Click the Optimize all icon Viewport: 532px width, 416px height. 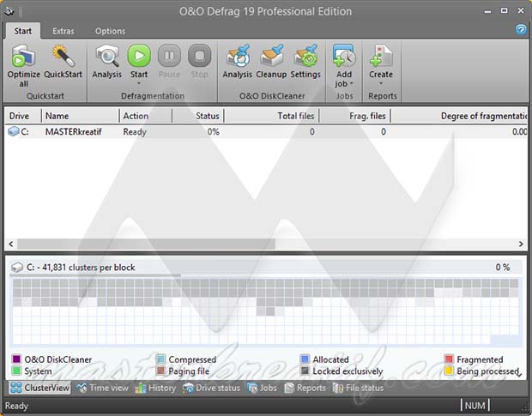tap(23, 56)
